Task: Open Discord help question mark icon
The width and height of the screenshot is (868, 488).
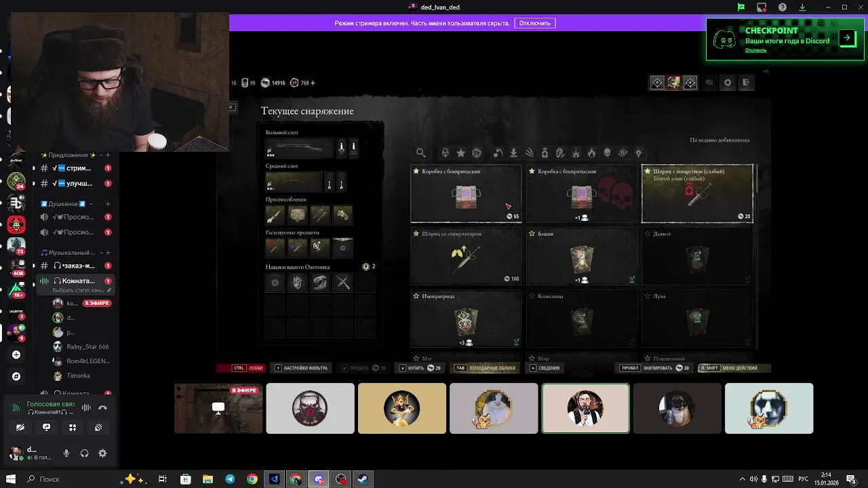Action: (x=783, y=7)
